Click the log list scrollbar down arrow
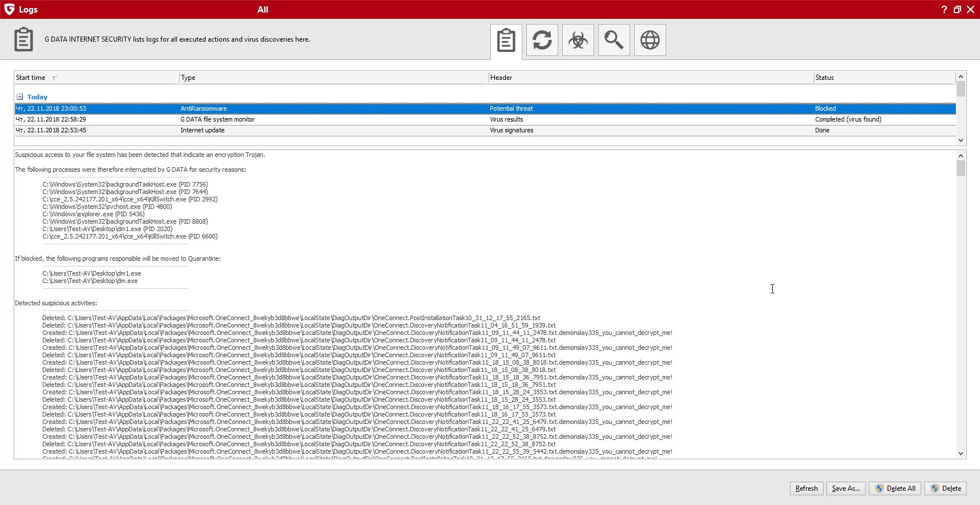The image size is (980, 505). click(x=961, y=140)
